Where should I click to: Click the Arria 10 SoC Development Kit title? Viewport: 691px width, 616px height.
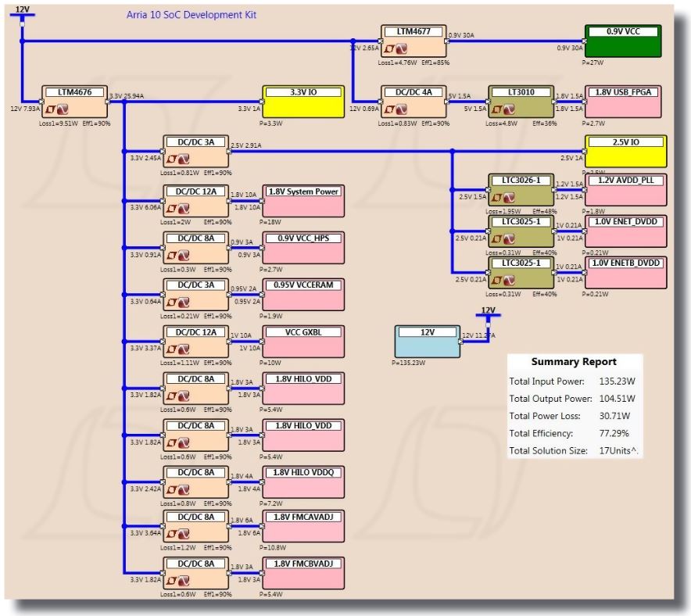tap(191, 15)
